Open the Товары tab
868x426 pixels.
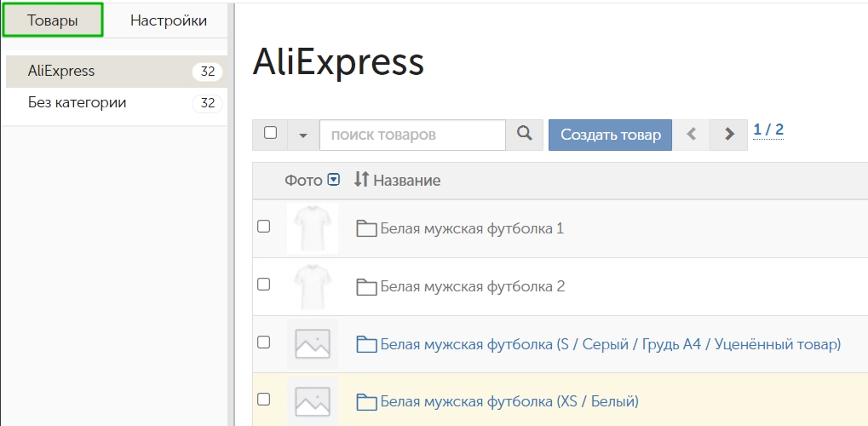coord(53,20)
